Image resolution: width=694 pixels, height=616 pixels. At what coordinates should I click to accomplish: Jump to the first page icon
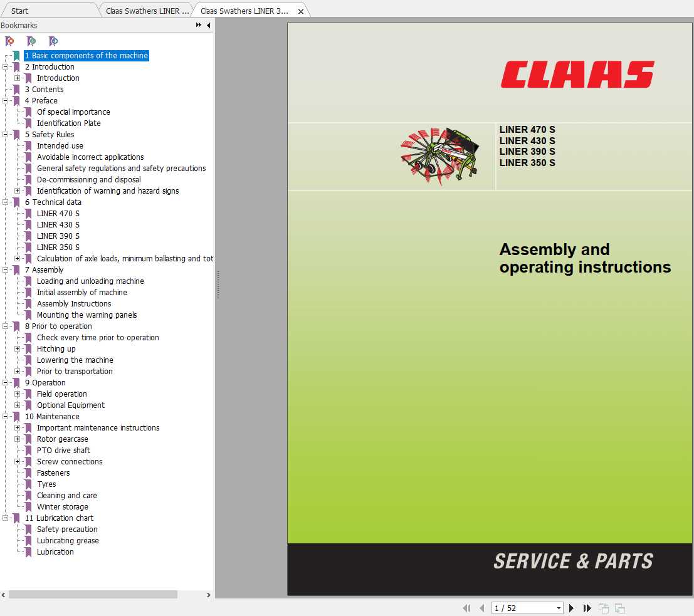coord(466,608)
